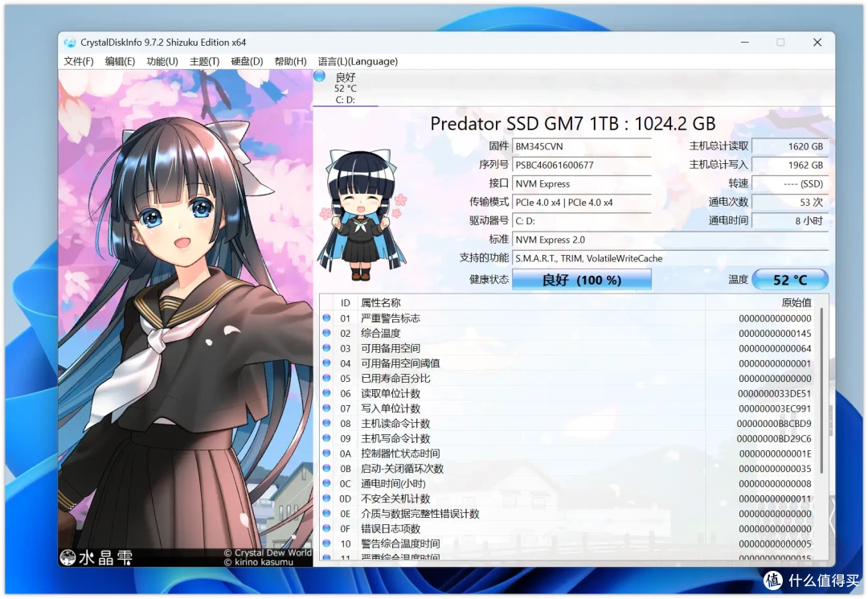868x599 pixels.
Task: Click the SMART attribute list vertical scrollbar
Action: click(821, 390)
